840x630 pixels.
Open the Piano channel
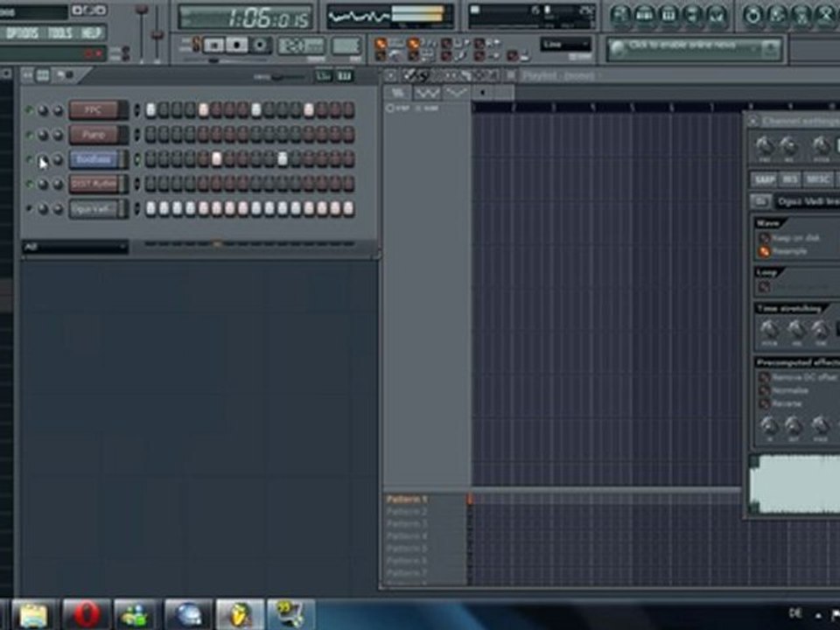coord(94,135)
